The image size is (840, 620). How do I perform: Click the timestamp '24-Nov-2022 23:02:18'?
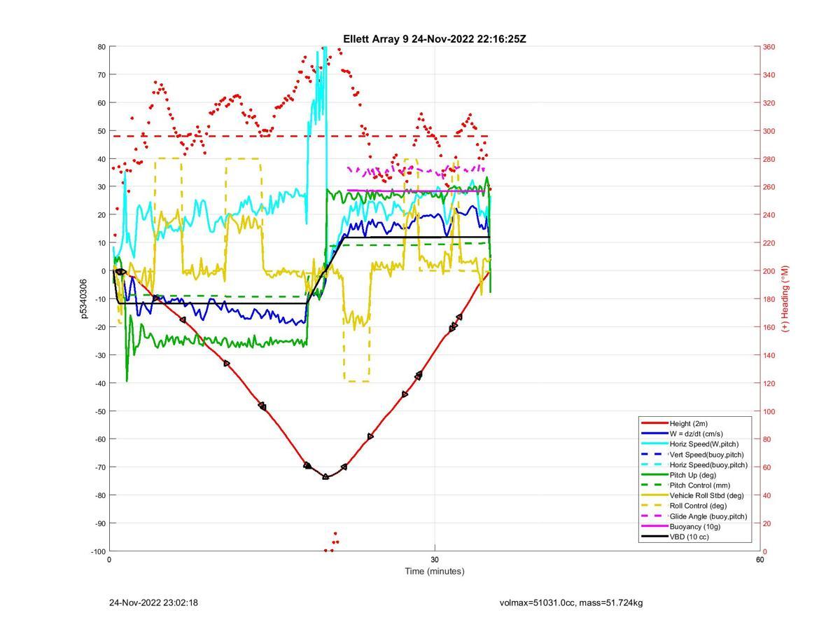click(153, 602)
